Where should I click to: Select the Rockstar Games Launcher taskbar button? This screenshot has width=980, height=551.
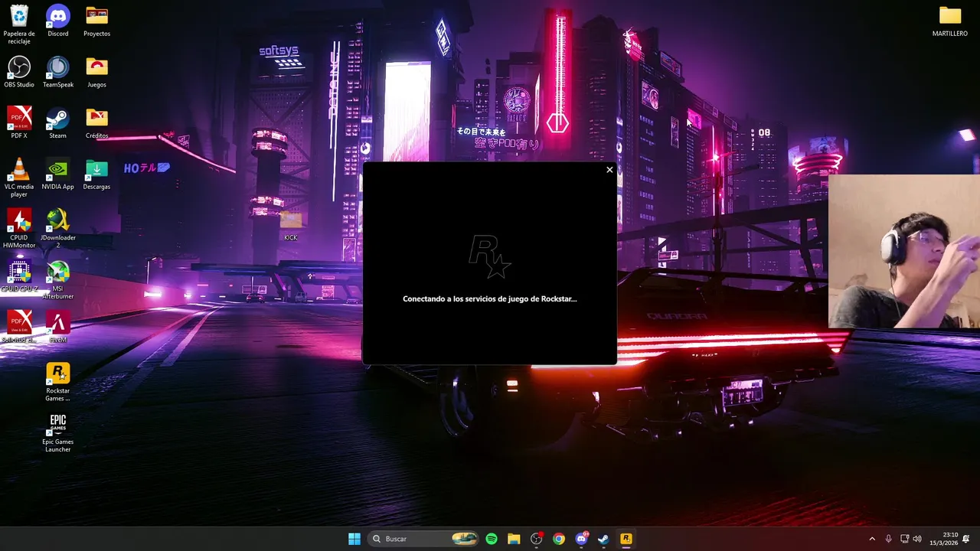point(626,539)
